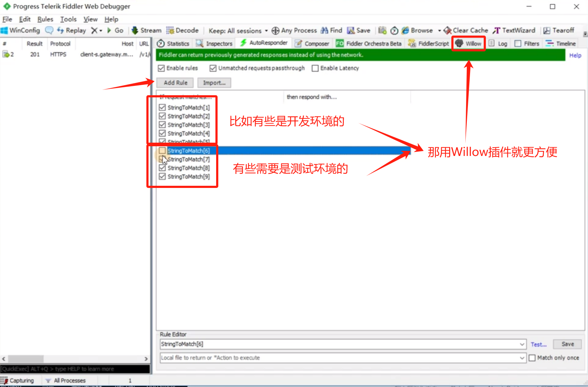
Task: Uncheck the StringToMatch[4] rule checkbox
Action: 162,133
